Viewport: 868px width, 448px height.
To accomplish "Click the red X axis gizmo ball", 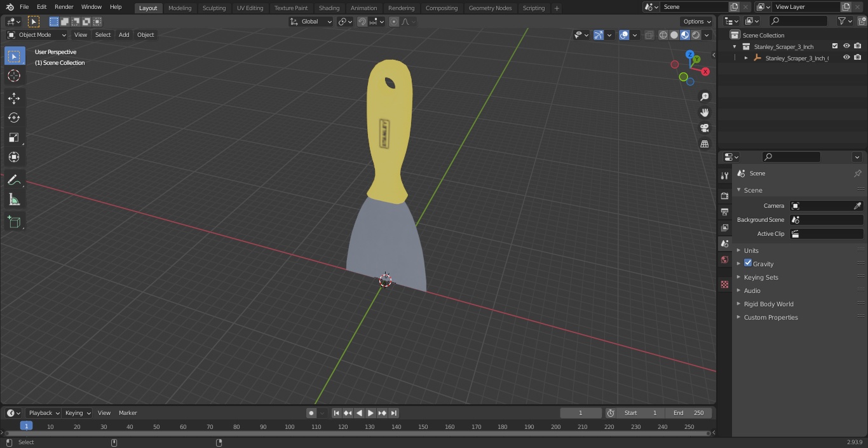I will tap(705, 72).
